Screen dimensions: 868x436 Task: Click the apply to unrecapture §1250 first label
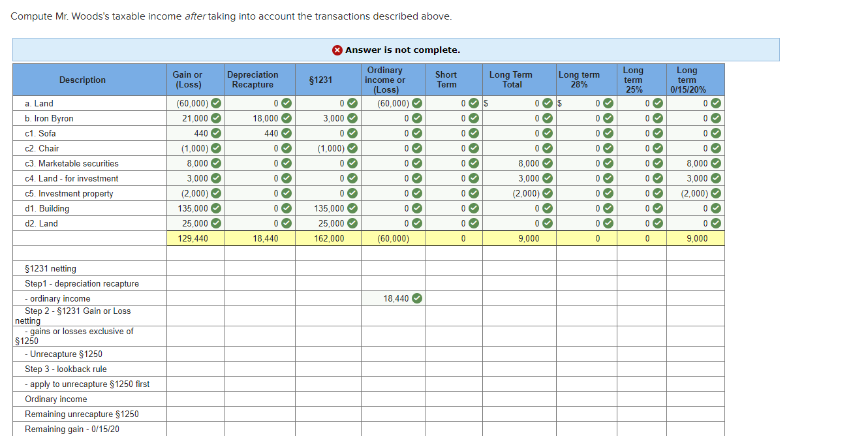[x=87, y=384]
